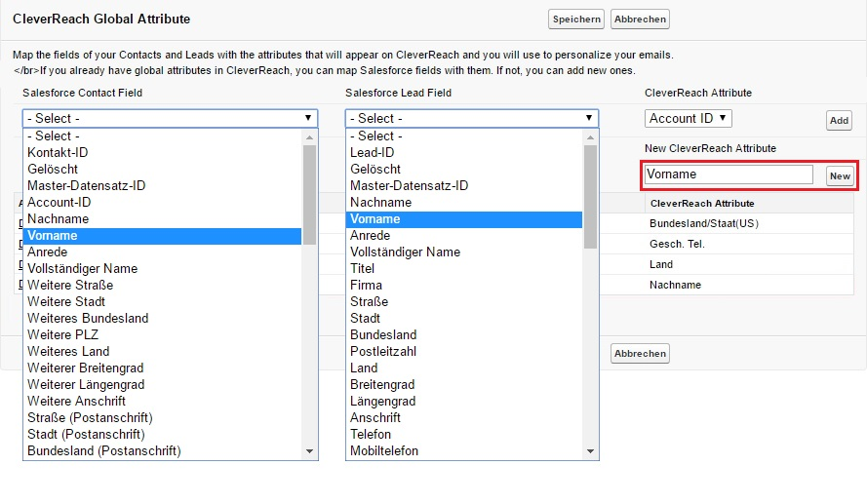Select Anrede in the lead field list
Screen dimensions: 867x504
point(464,235)
